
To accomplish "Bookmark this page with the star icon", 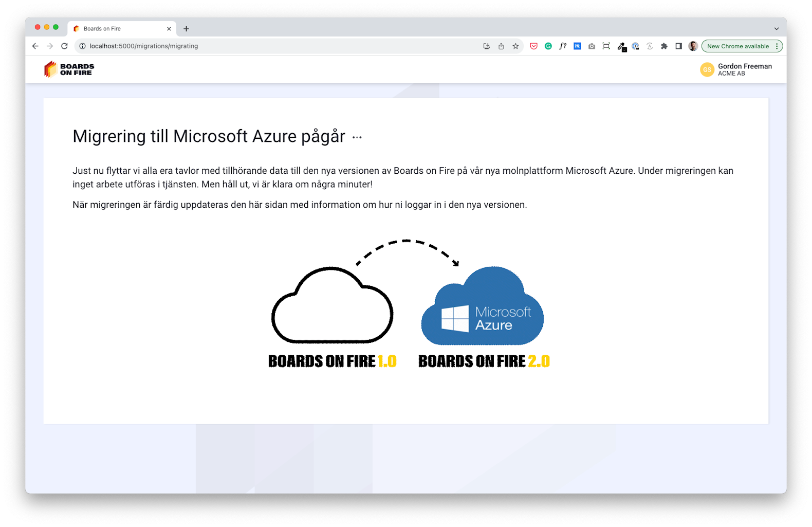I will coord(515,46).
